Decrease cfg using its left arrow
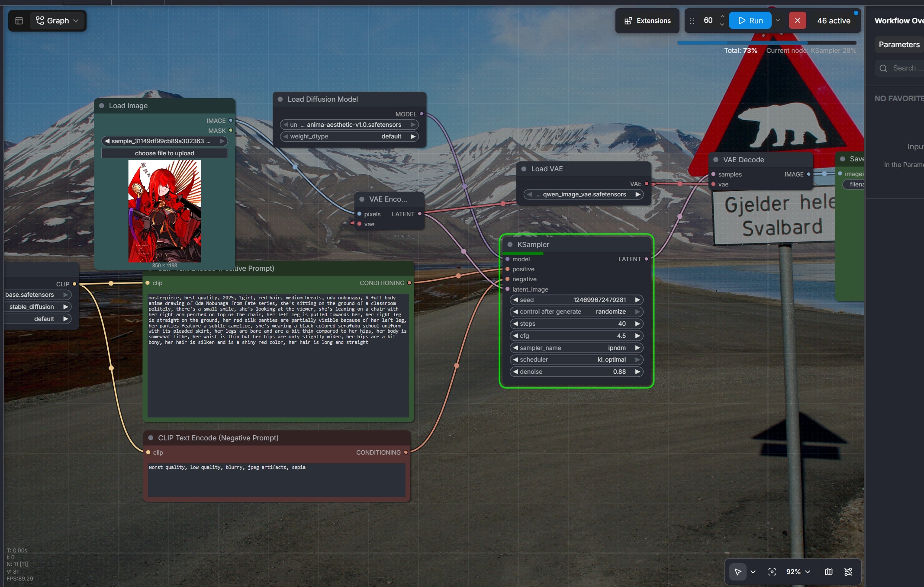 tap(515, 336)
